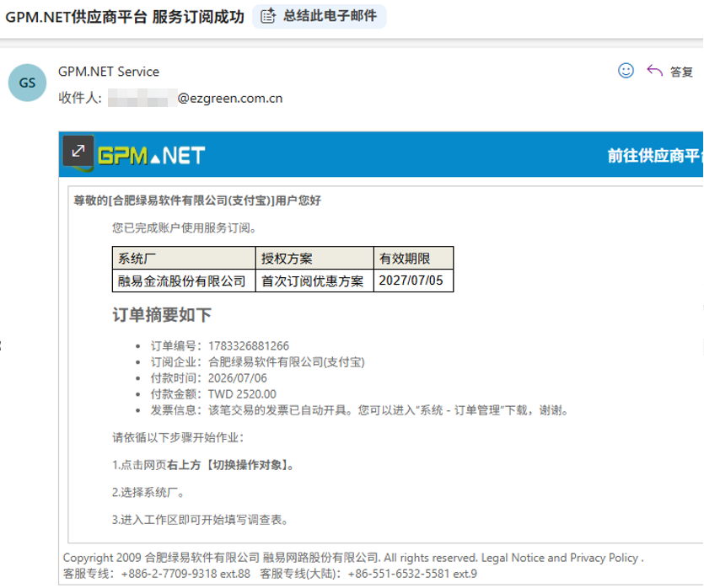Viewport: 704px width, 588px height.
Task: Open 'Legal Notice and Privacy Policy' link
Action: [x=560, y=558]
